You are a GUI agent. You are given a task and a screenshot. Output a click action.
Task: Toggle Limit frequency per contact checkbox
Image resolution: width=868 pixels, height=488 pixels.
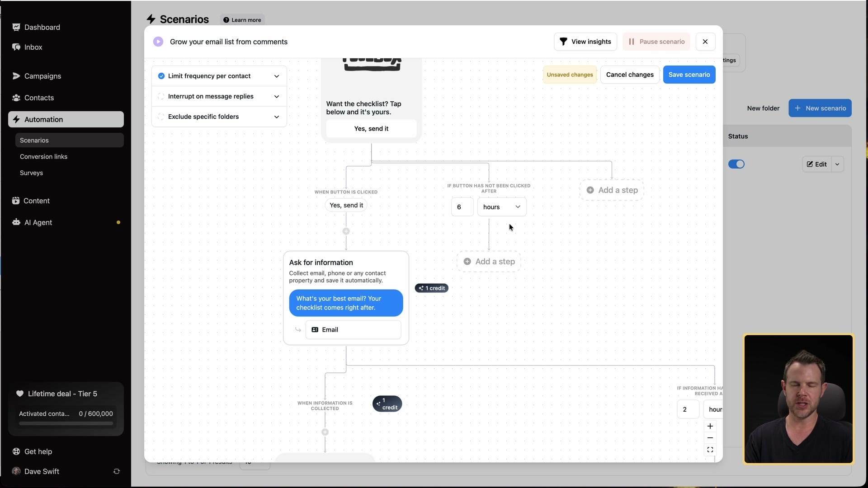pyautogui.click(x=161, y=76)
